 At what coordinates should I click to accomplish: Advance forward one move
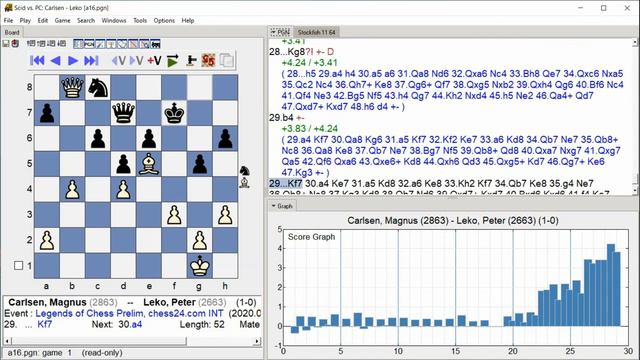73,60
